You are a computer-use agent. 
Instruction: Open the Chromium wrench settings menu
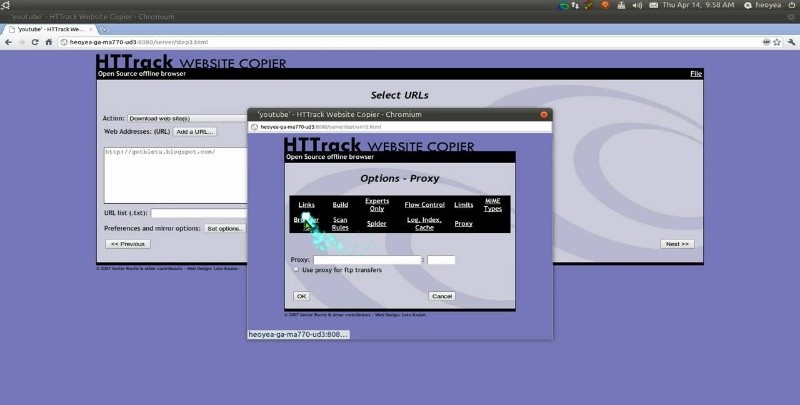[791, 42]
